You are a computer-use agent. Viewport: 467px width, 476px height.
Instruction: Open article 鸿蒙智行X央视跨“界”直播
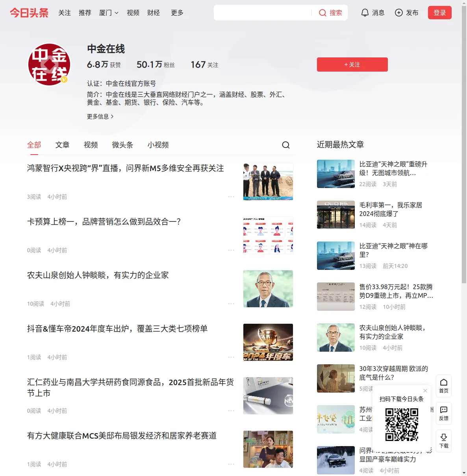click(126, 168)
